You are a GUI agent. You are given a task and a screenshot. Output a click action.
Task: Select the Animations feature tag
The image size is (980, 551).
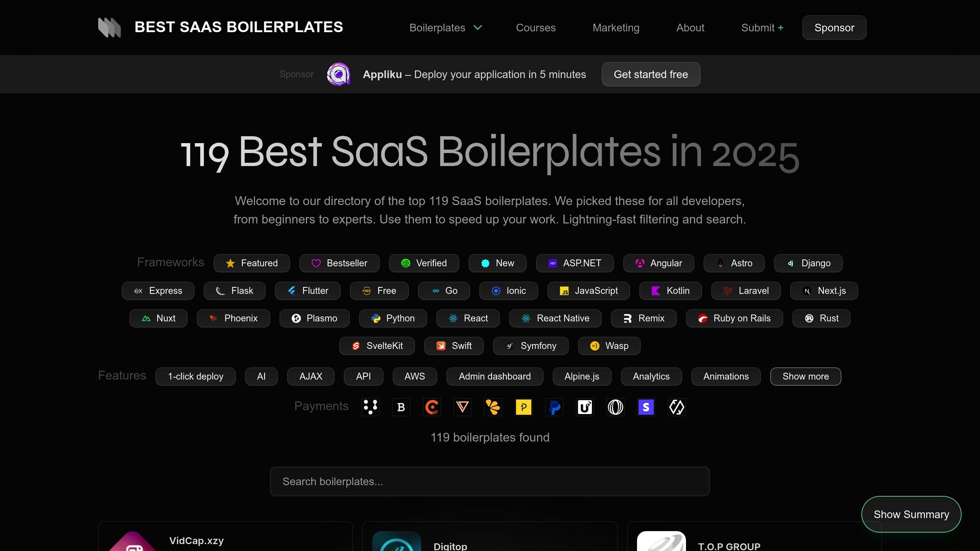pyautogui.click(x=726, y=377)
